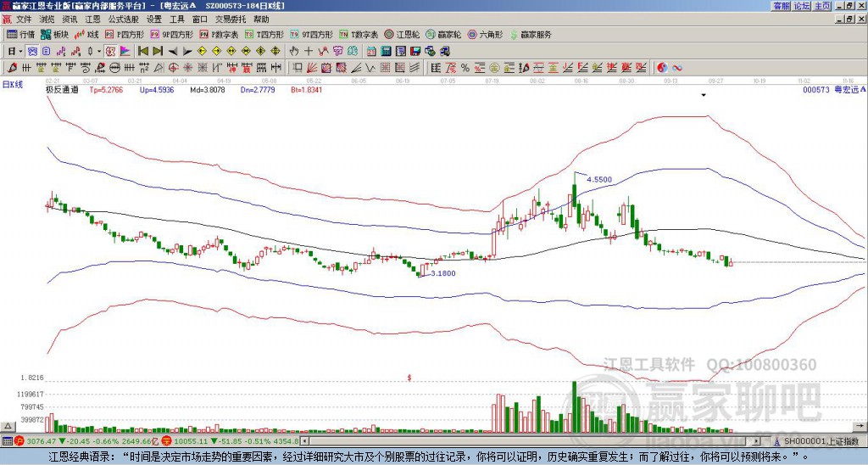
Task: Select the red pencil drawing tool
Action: 10,68
